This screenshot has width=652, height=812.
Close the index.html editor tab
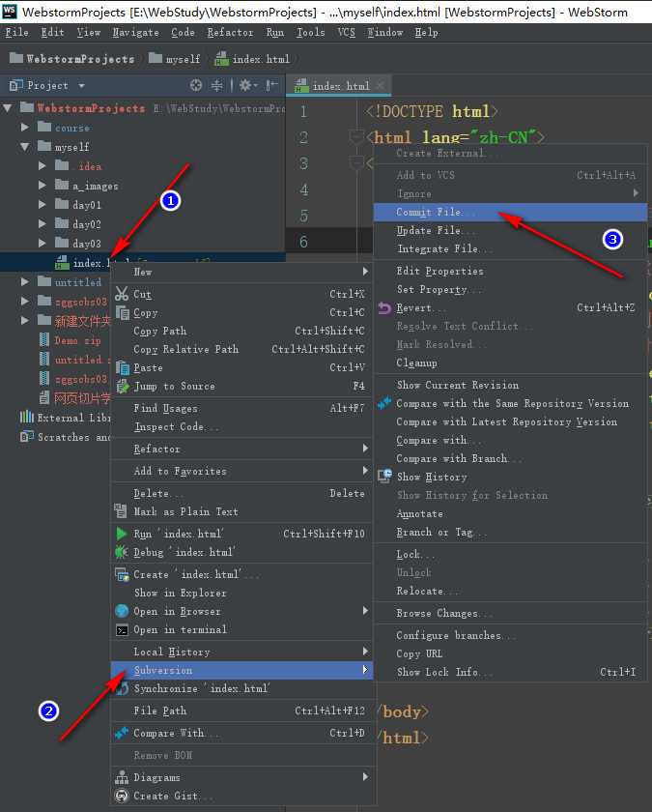(x=381, y=85)
